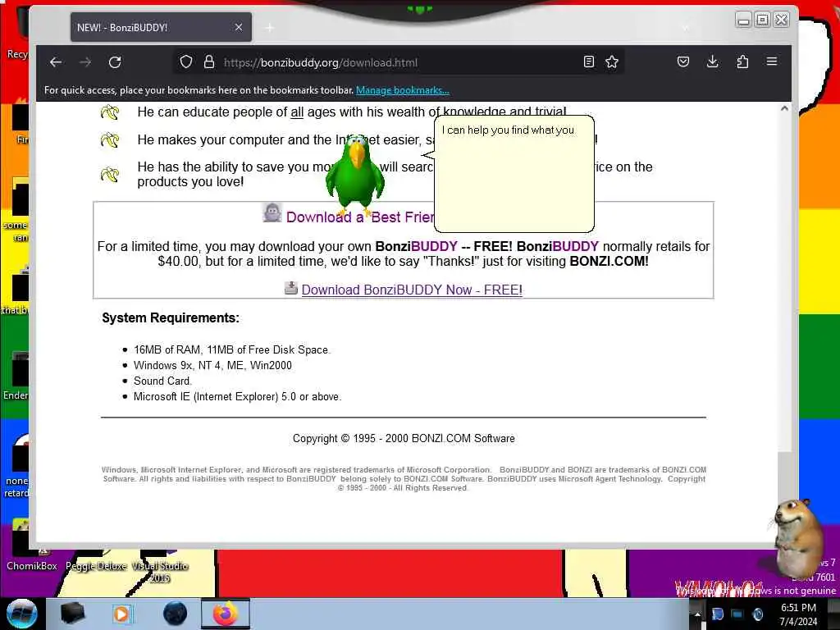Click the Firefox taskbar button
The height and width of the screenshot is (630, 840).
click(226, 614)
